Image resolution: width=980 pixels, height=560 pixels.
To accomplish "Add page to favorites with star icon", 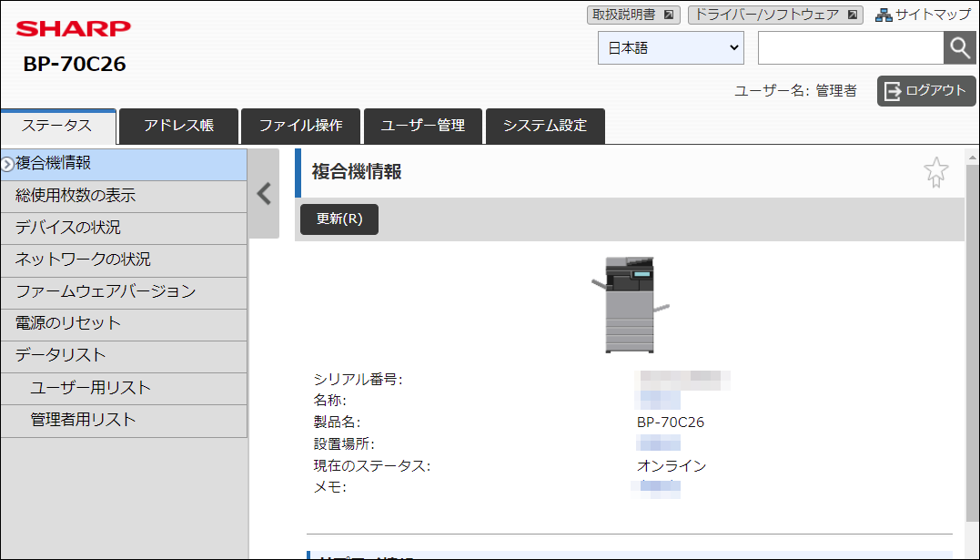I will coord(935,171).
